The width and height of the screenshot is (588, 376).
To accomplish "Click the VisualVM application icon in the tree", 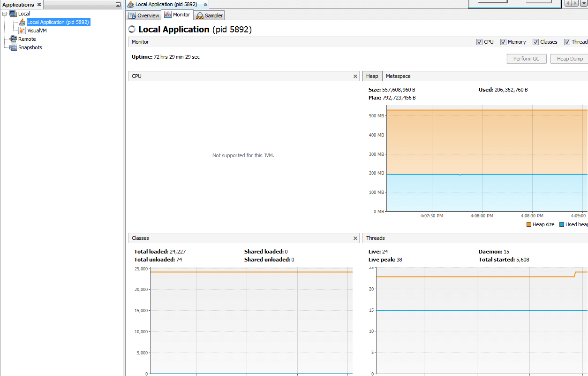I will 22,31.
